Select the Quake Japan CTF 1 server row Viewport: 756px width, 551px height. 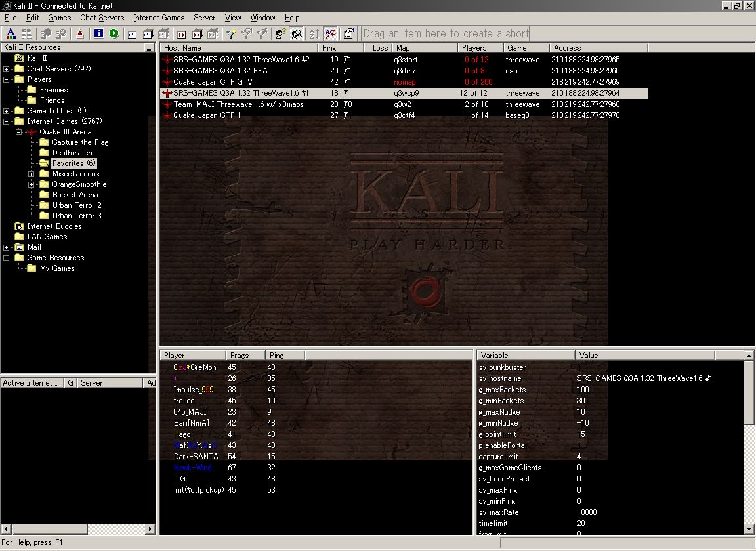coord(404,115)
